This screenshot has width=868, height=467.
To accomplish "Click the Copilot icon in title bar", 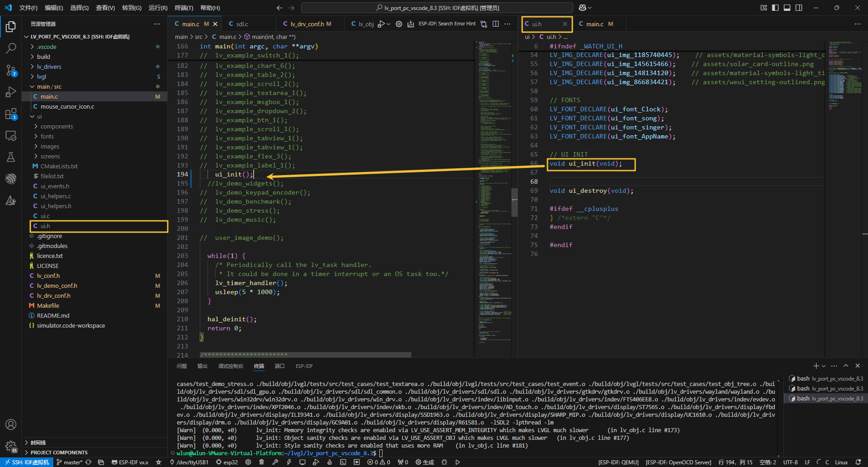I will coord(582,8).
